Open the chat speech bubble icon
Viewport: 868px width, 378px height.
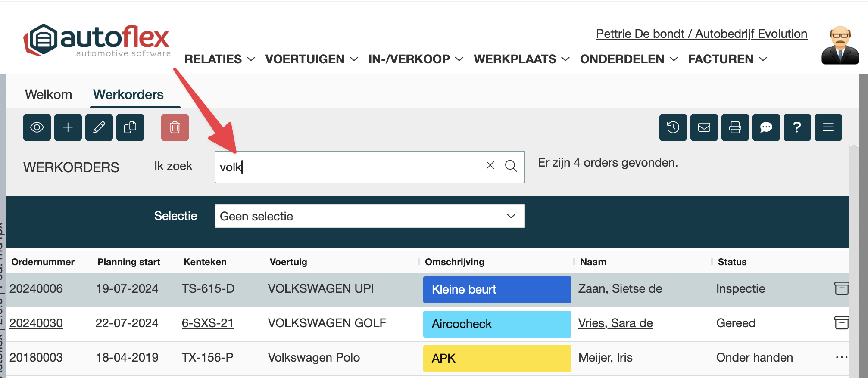(766, 127)
